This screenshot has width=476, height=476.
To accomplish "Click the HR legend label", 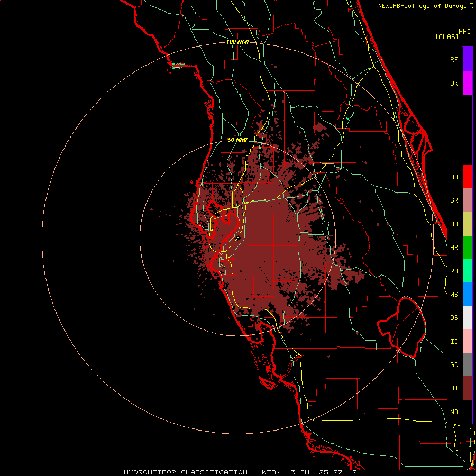I will pos(454,248).
